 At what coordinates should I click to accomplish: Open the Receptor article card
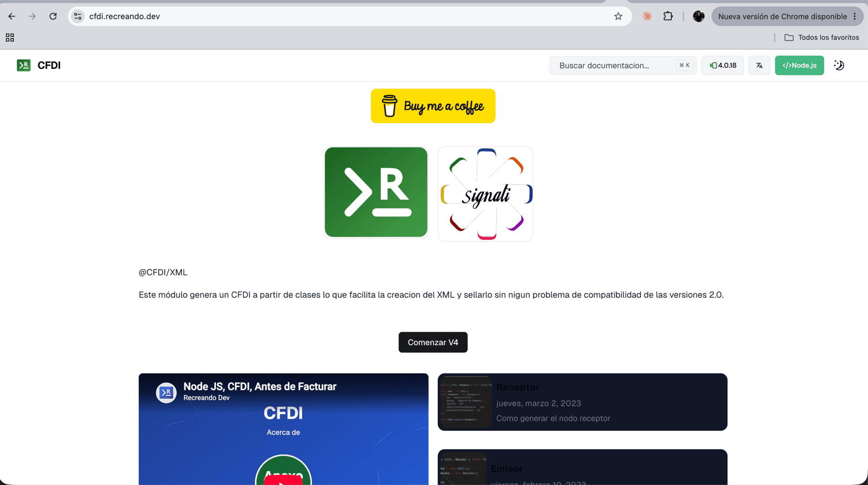tap(583, 402)
